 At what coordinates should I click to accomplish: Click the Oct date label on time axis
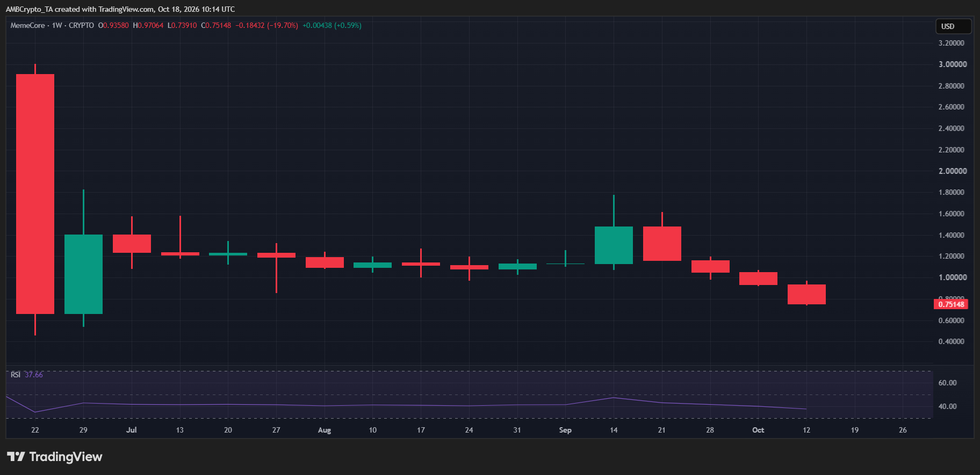coord(758,430)
